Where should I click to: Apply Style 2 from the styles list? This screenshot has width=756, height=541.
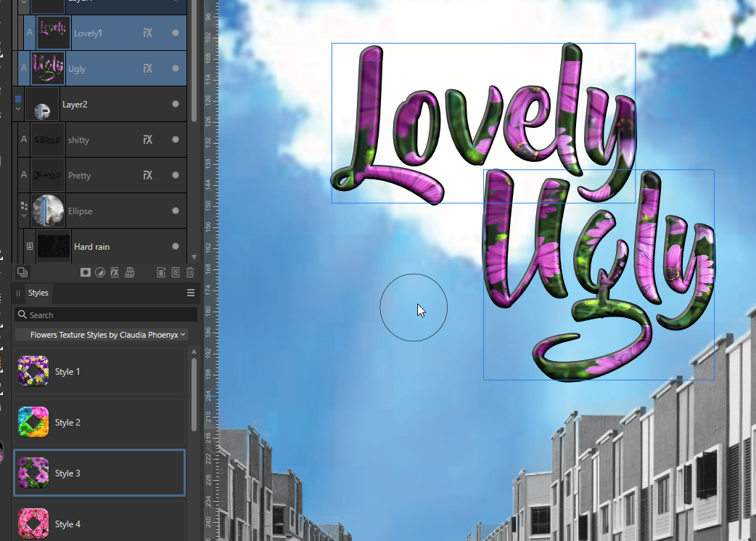click(99, 423)
